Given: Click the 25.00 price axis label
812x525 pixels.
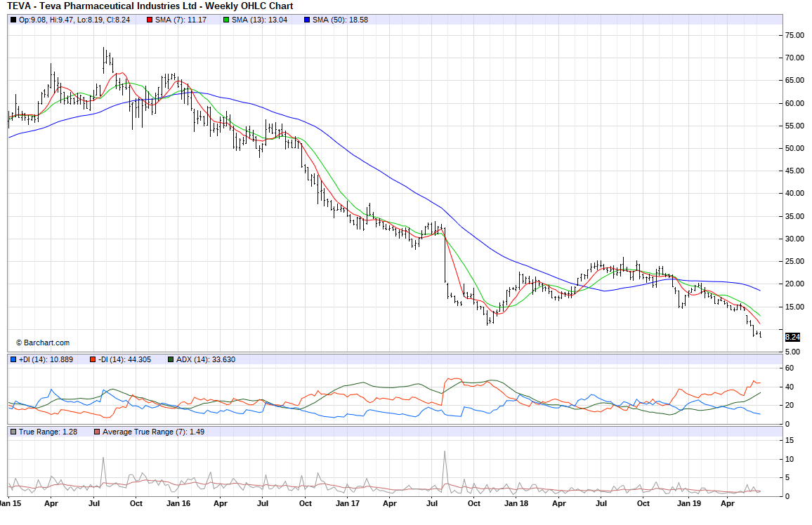Looking at the screenshot, I should [x=795, y=261].
